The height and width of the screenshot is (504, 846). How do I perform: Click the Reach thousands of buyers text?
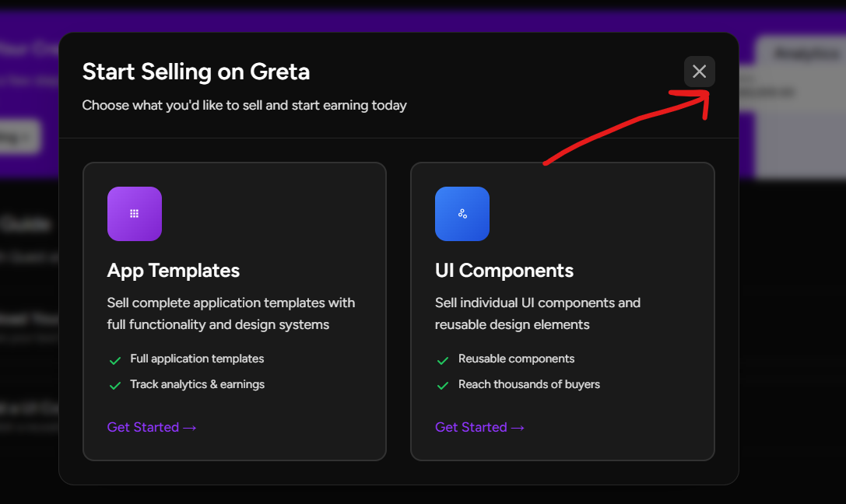point(528,383)
